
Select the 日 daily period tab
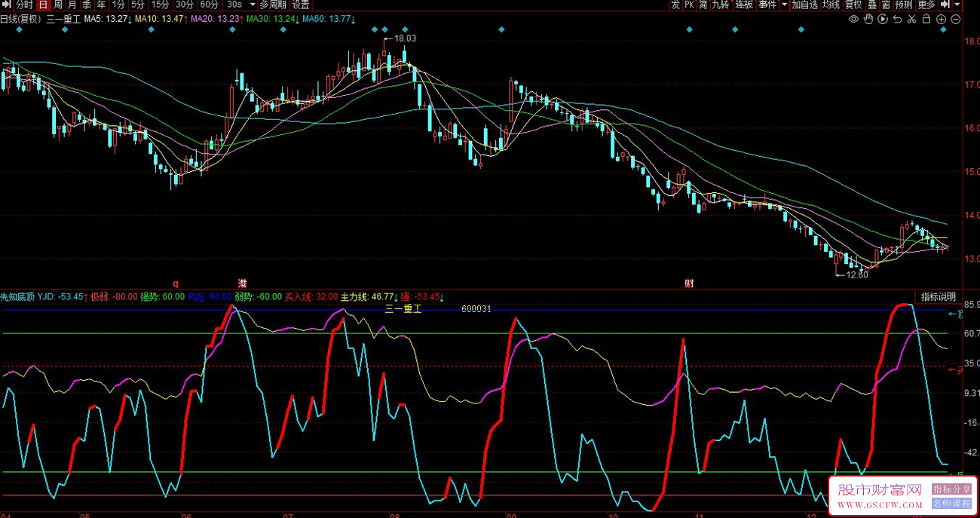pyautogui.click(x=43, y=5)
